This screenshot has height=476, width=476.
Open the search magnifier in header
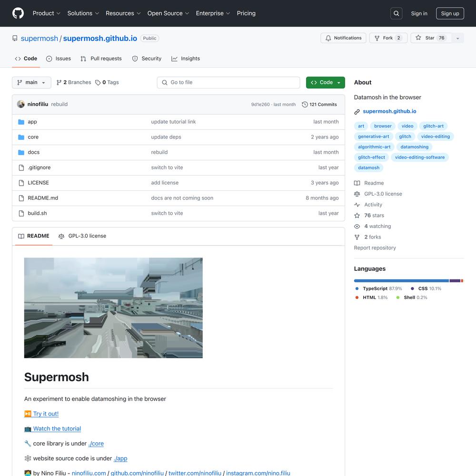coord(396,13)
